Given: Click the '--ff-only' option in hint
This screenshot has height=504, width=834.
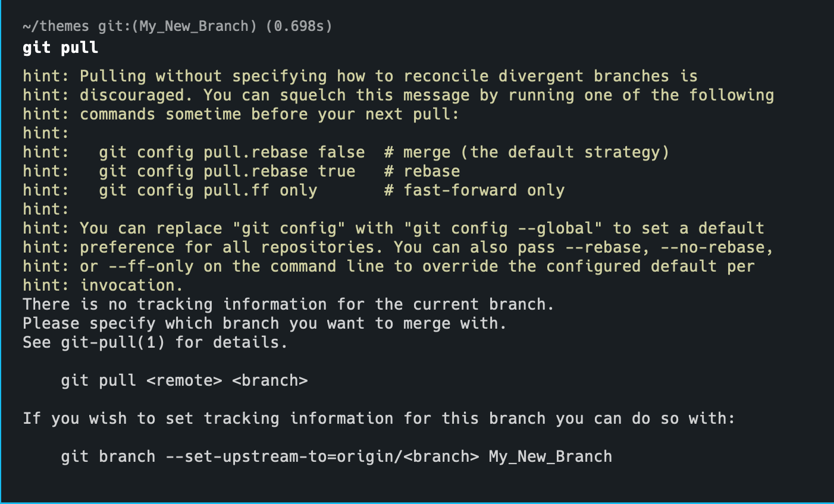Looking at the screenshot, I should pyautogui.click(x=151, y=266).
